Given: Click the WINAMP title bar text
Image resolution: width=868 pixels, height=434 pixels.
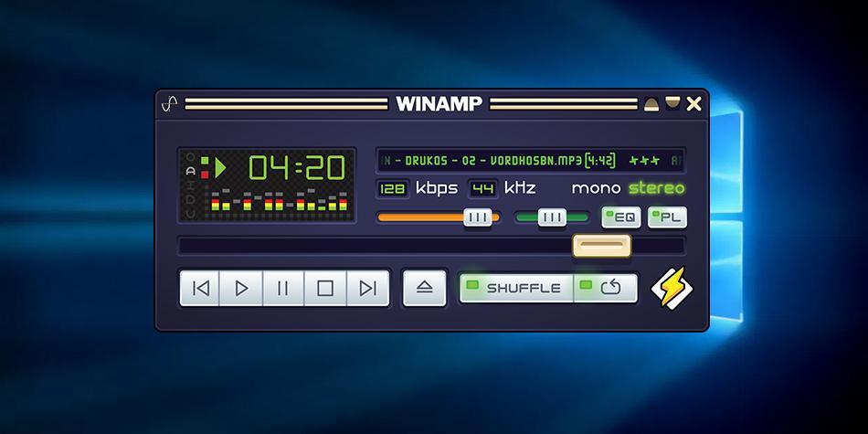Looking at the screenshot, I should (439, 103).
